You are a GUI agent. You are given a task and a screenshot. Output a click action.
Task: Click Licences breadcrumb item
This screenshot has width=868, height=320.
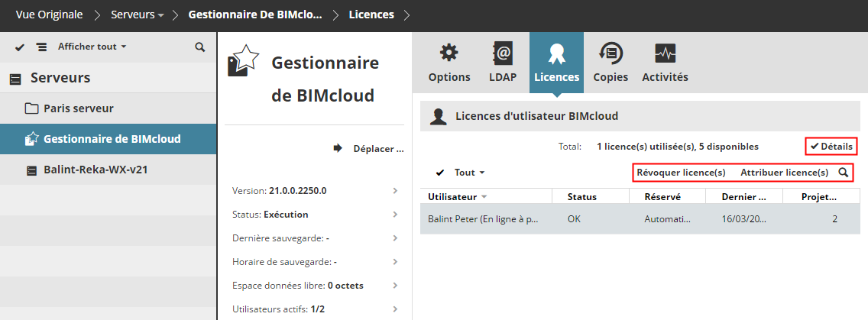(x=371, y=15)
